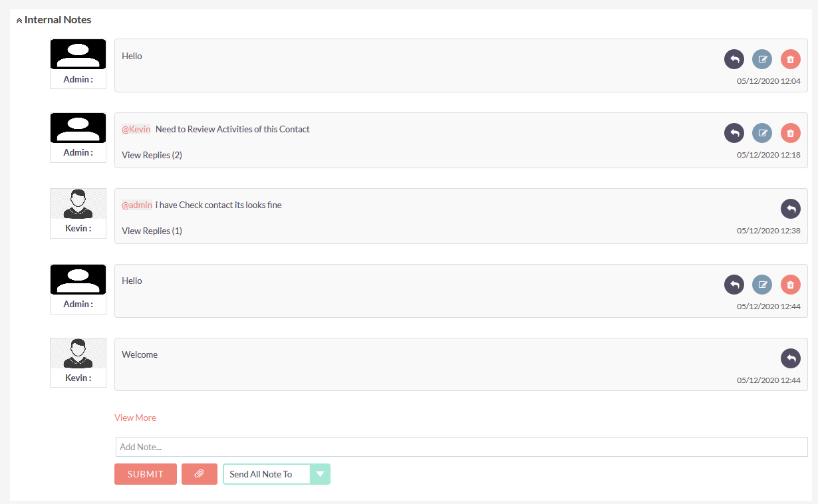
Task: Click the @Kevin mention tag
Action: tap(136, 129)
